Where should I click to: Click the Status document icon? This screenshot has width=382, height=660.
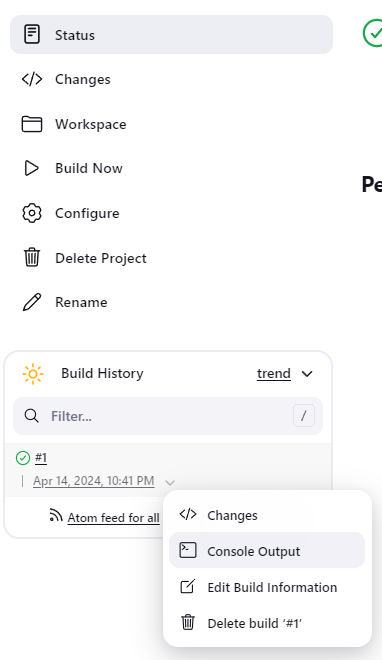(32, 35)
